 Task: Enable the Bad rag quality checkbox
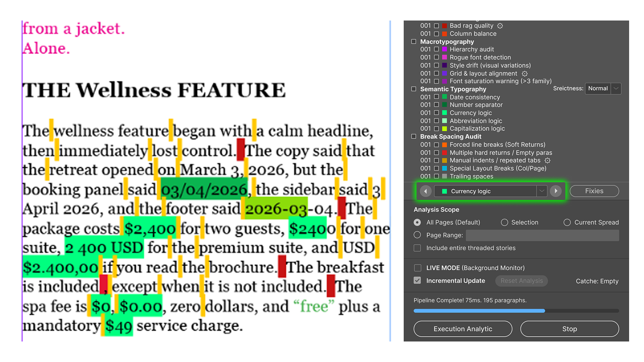436,26
